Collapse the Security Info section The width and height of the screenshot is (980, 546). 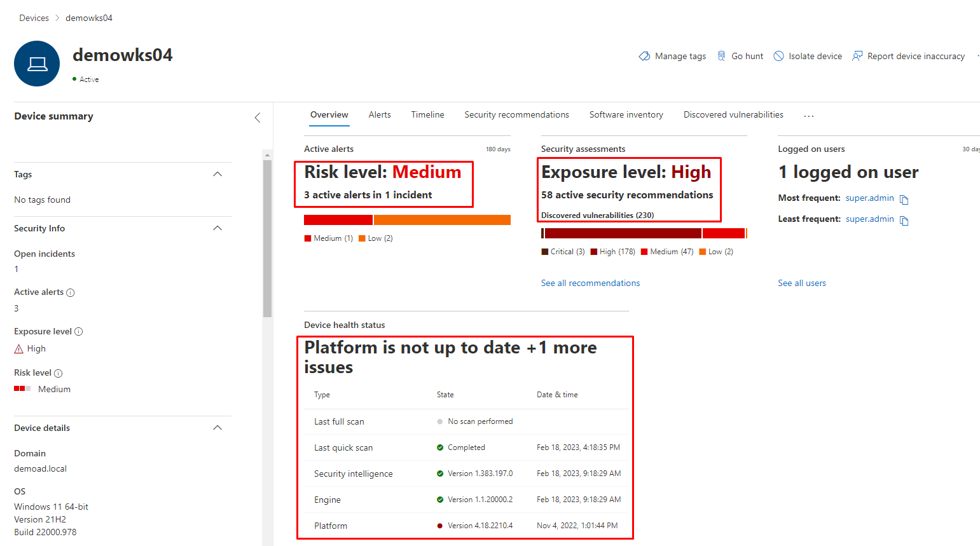pyautogui.click(x=217, y=228)
